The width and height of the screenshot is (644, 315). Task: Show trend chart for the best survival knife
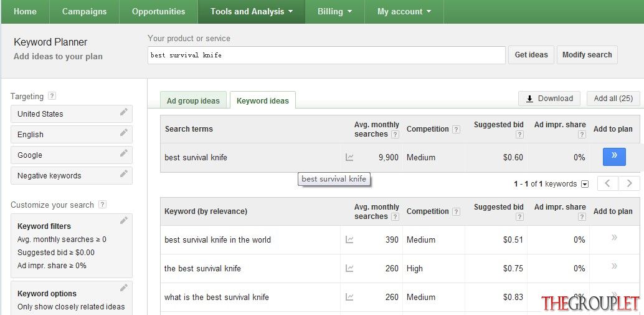(349, 268)
